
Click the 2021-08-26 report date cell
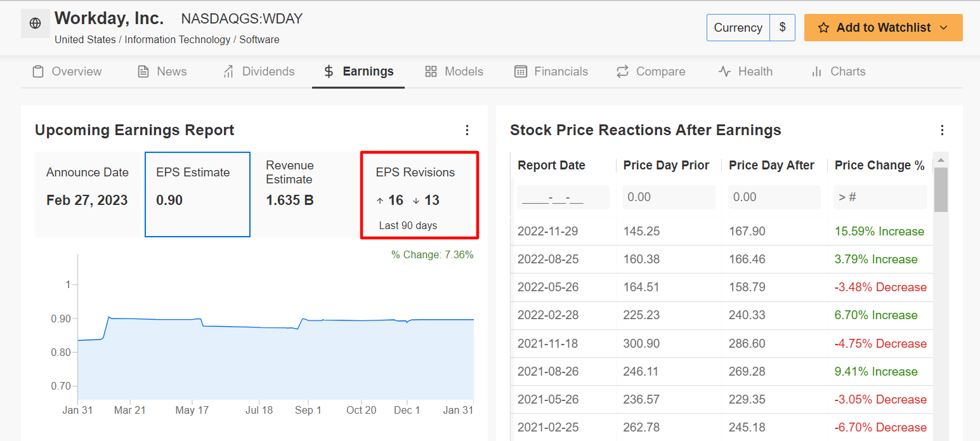[x=548, y=372]
